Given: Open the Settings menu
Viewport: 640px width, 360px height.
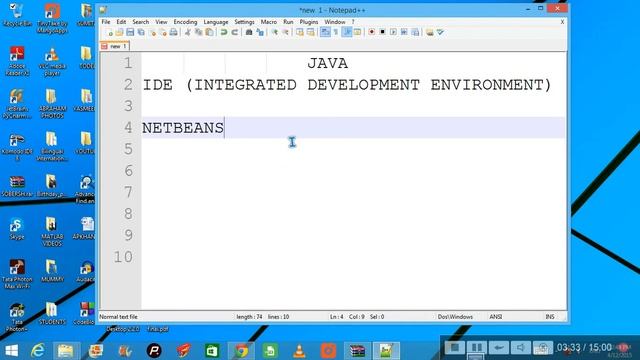Looking at the screenshot, I should 244,22.
